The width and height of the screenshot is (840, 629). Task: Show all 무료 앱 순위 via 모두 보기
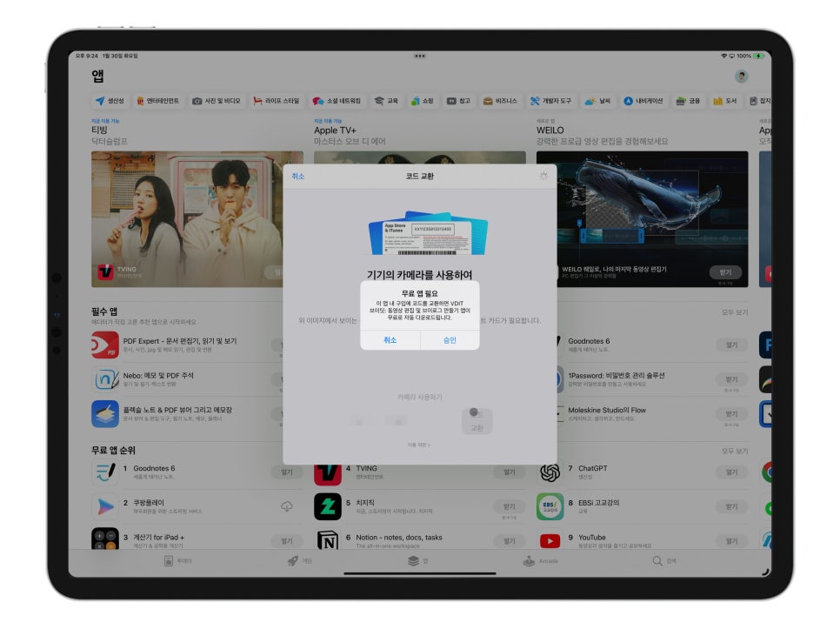[735, 452]
